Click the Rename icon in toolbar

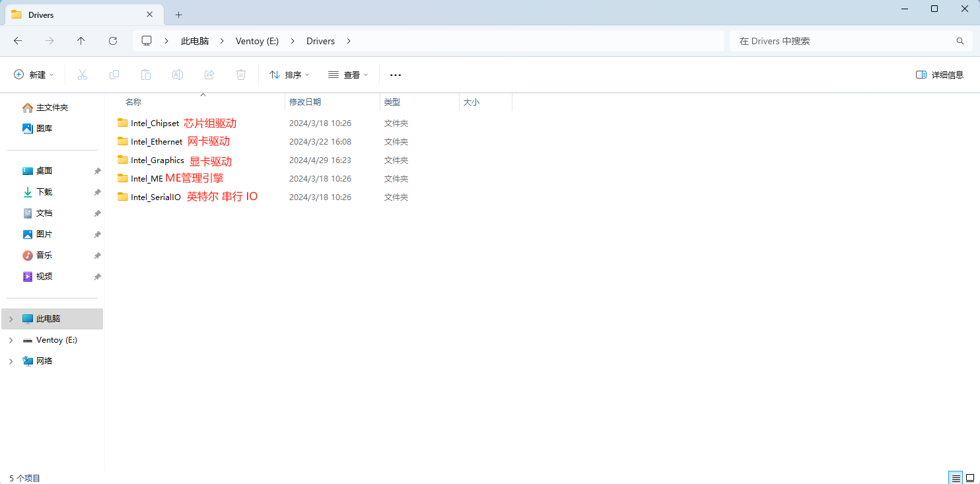tap(178, 75)
